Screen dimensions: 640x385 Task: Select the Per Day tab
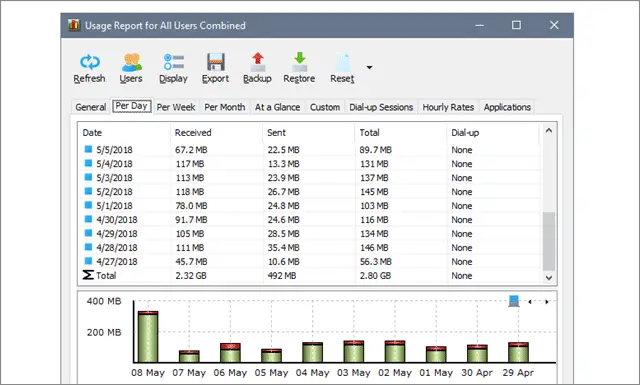point(131,106)
